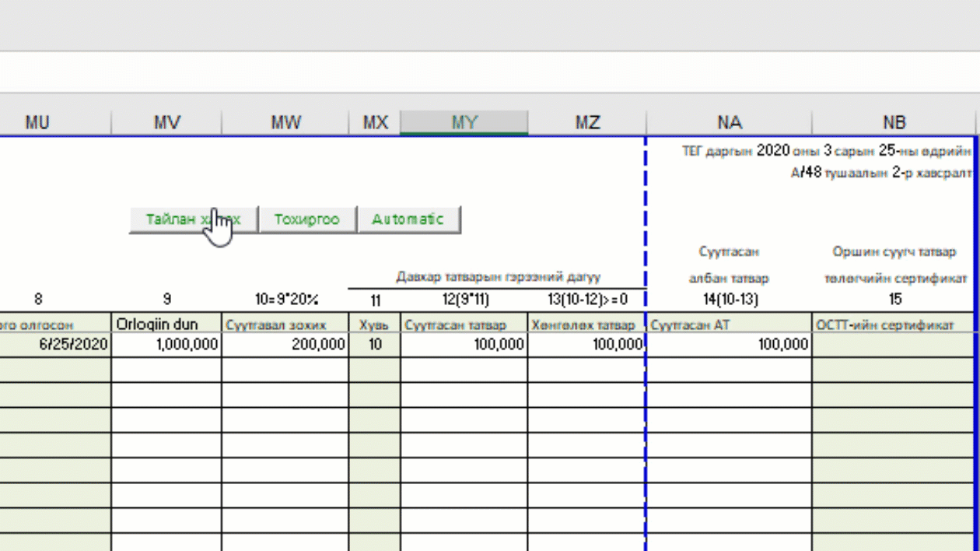Select the ОСТТ-ийн сертификат header cell

[894, 325]
